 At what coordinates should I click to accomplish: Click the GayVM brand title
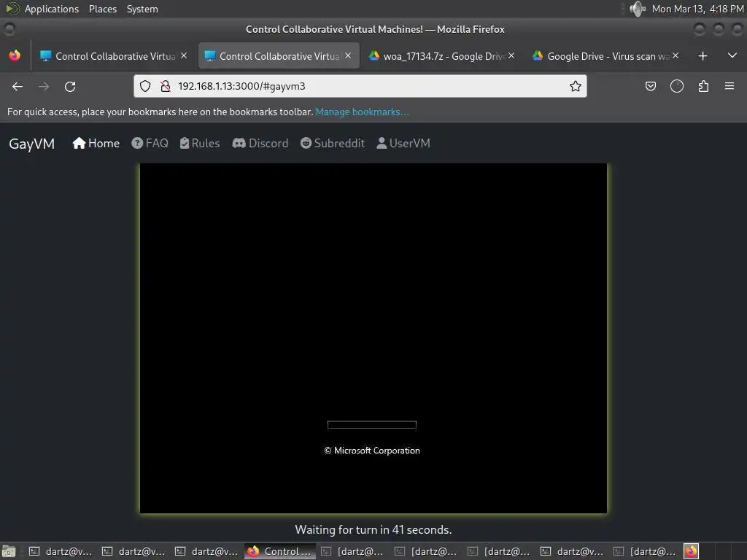[32, 144]
